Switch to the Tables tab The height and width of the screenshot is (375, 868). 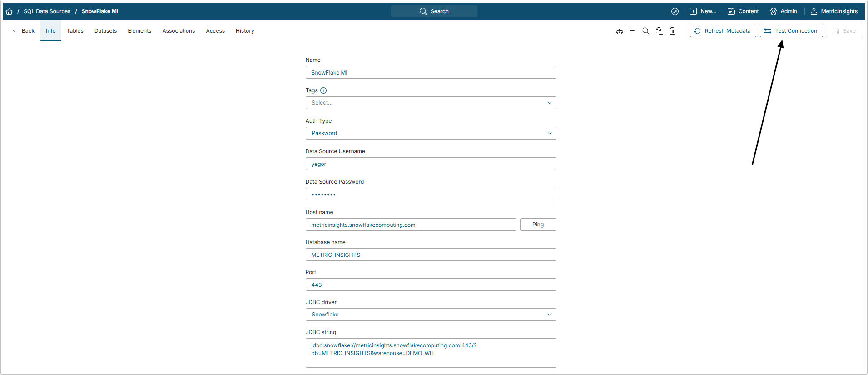coord(75,31)
